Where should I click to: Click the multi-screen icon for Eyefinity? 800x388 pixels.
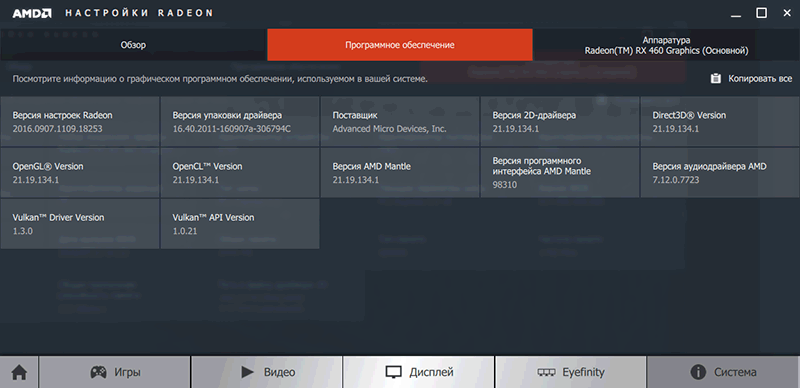tap(546, 373)
